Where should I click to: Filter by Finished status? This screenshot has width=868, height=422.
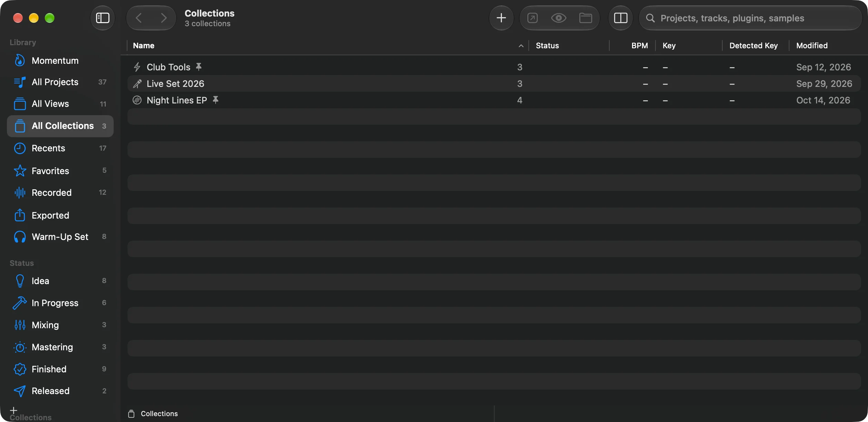60,369
